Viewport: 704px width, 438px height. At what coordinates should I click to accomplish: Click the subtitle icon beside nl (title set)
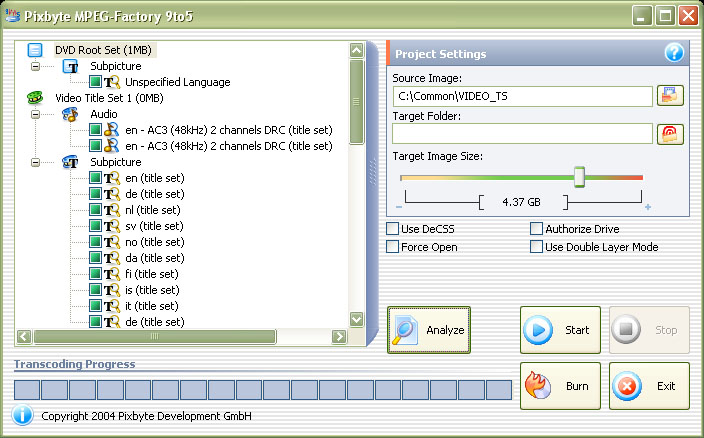(x=112, y=210)
